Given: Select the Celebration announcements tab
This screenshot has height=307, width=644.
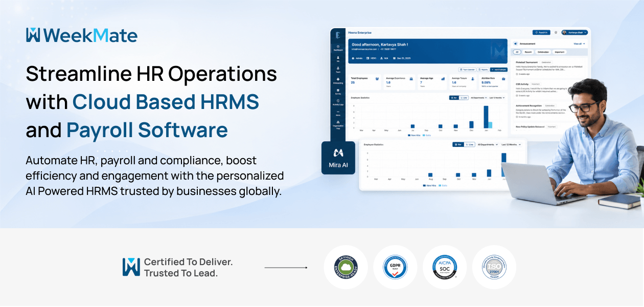Looking at the screenshot, I should point(543,52).
